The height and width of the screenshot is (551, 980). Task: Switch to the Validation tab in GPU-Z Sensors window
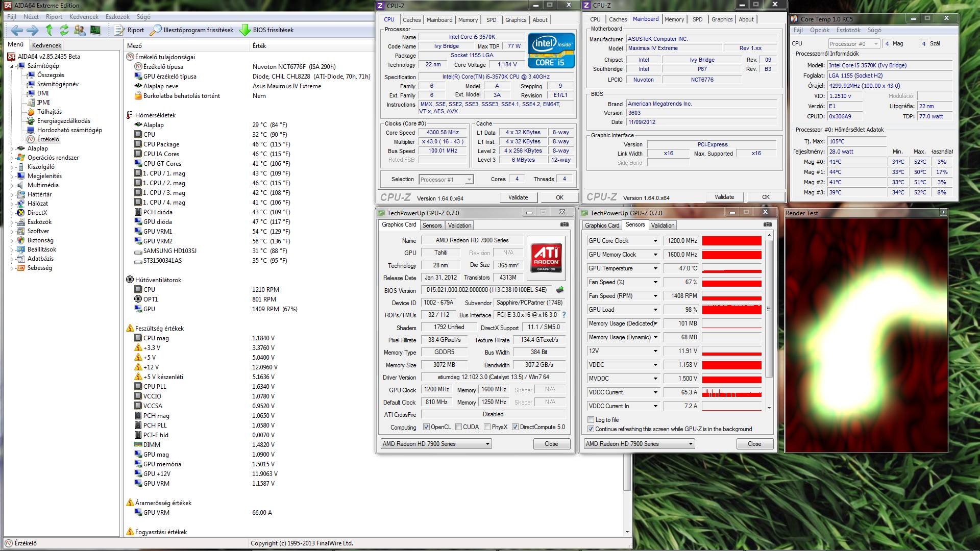(x=663, y=225)
